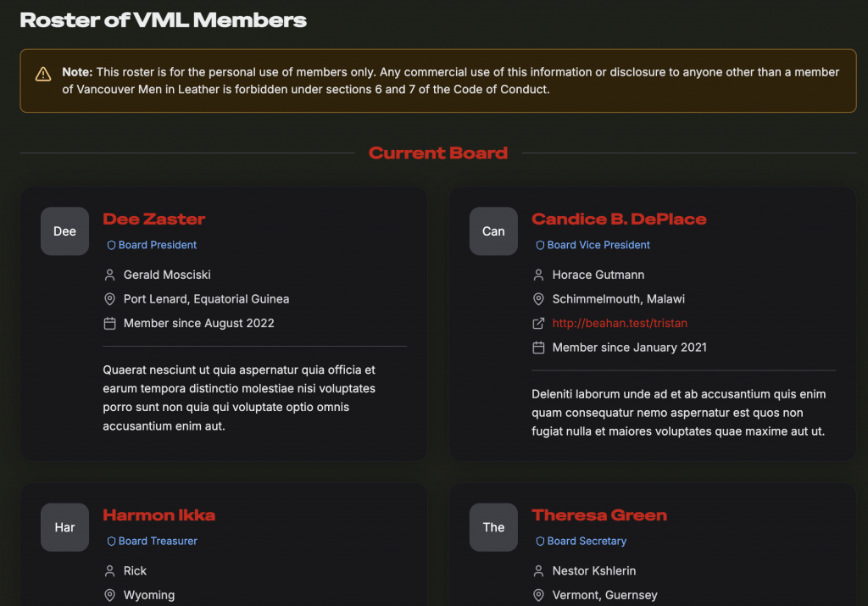Click the person icon next to Gerald Mosciski
The height and width of the screenshot is (606, 868).
click(109, 275)
